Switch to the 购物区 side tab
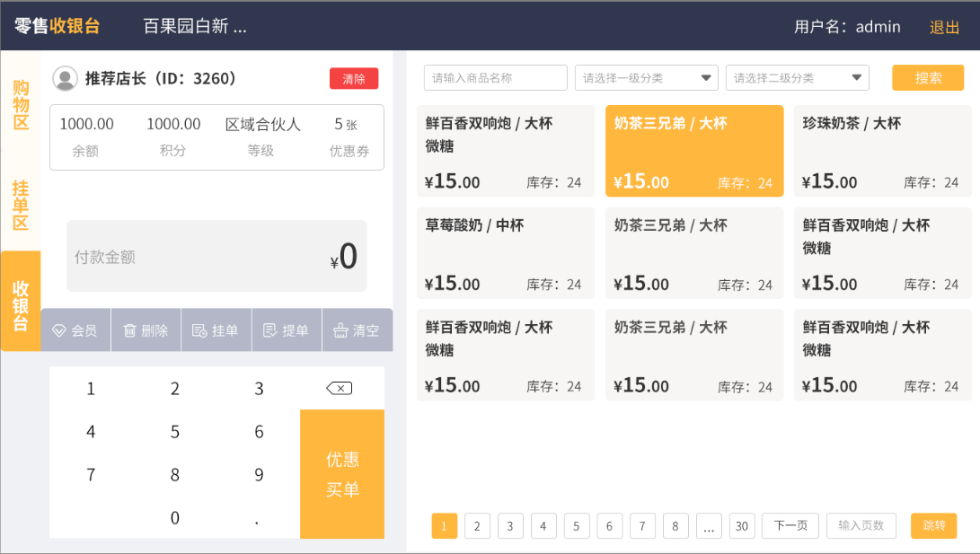The image size is (980, 554). pos(21,105)
